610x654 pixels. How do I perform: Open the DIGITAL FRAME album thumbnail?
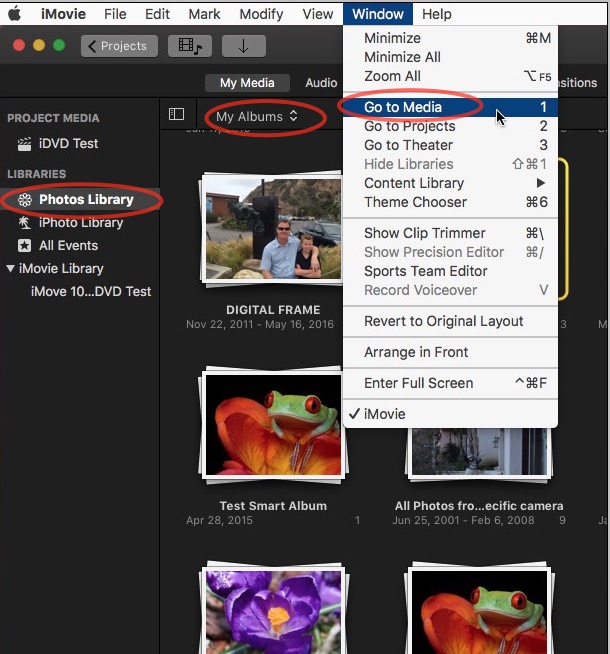coord(272,229)
